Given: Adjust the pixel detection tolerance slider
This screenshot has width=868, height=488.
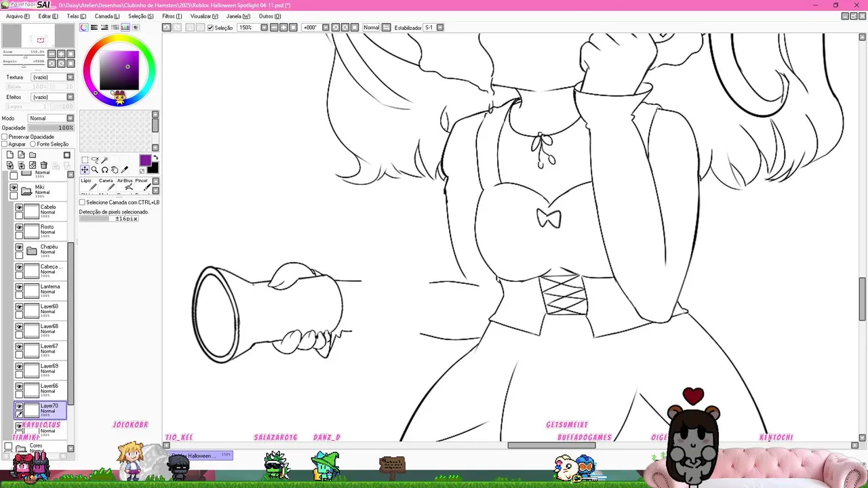Looking at the screenshot, I should (108, 219).
